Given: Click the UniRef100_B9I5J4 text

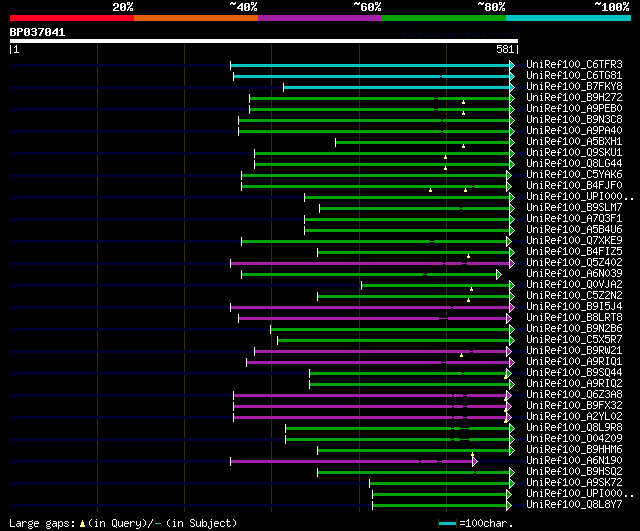Looking at the screenshot, I should pos(574,307).
